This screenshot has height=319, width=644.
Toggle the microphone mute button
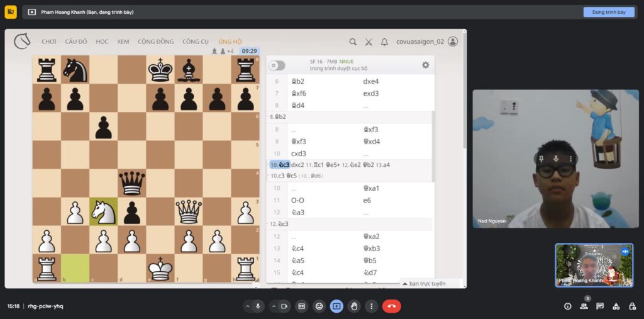point(258,306)
